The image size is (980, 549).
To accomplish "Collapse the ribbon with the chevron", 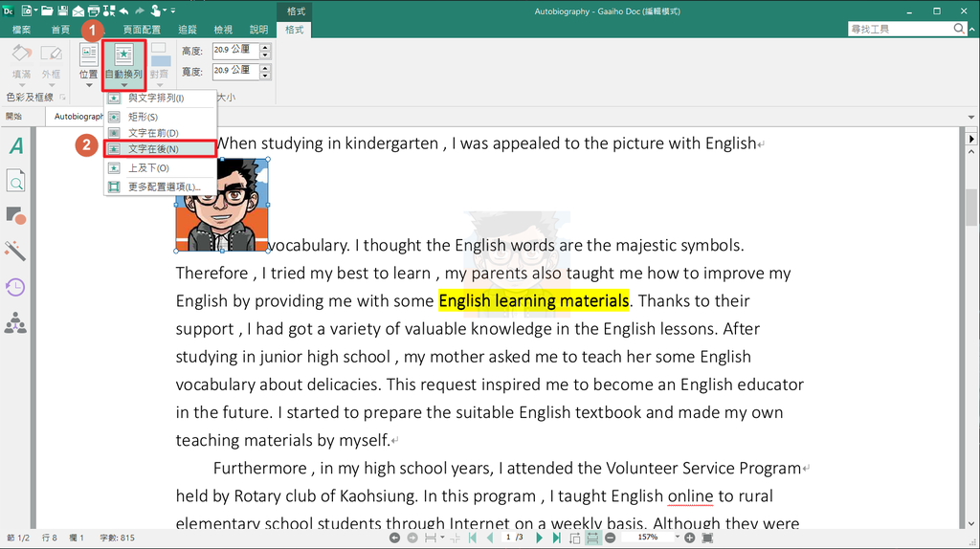I will coord(972,30).
